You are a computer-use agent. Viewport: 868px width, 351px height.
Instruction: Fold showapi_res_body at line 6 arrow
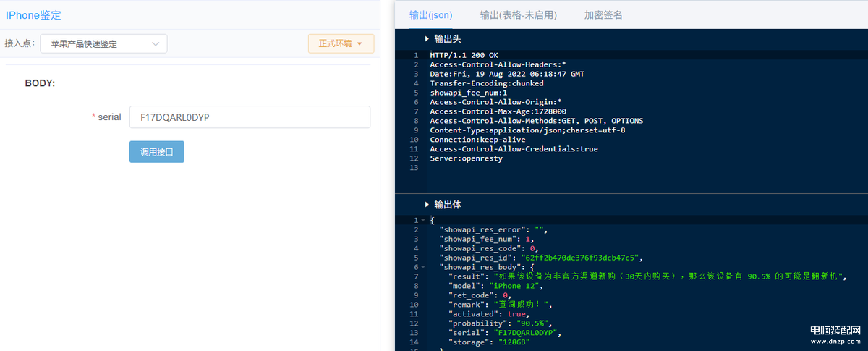[x=422, y=267]
